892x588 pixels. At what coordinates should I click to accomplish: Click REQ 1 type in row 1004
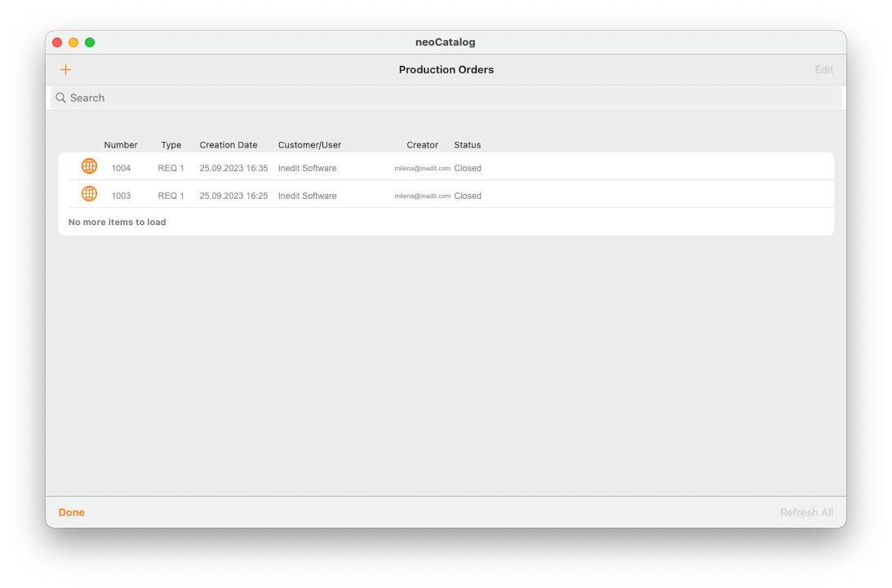click(x=171, y=168)
